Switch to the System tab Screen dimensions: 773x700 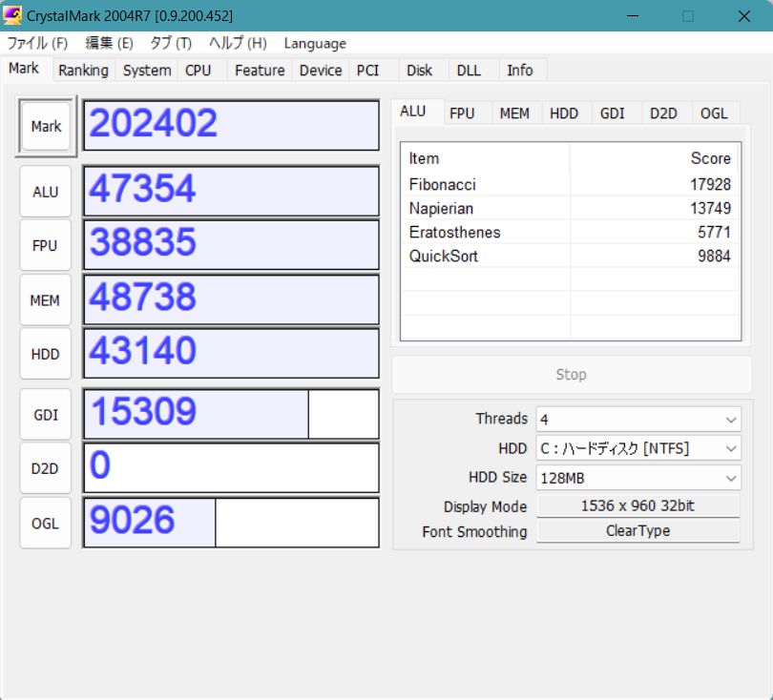[147, 71]
